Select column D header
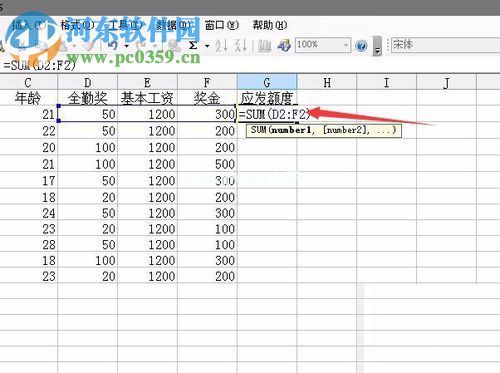The image size is (500, 373). pos(88,82)
